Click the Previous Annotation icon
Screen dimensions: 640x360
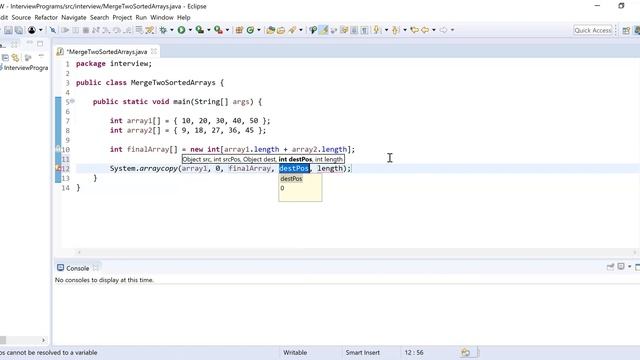click(395, 30)
